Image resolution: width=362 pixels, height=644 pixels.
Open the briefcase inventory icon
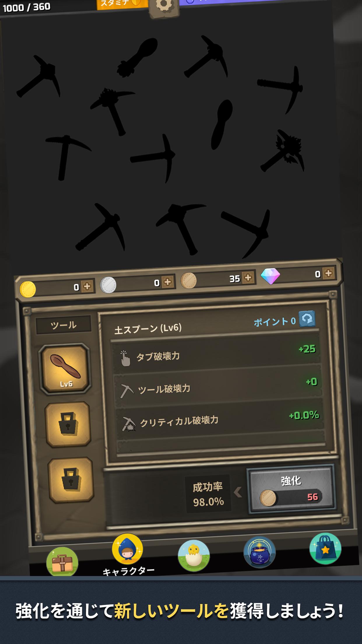pos(62,561)
